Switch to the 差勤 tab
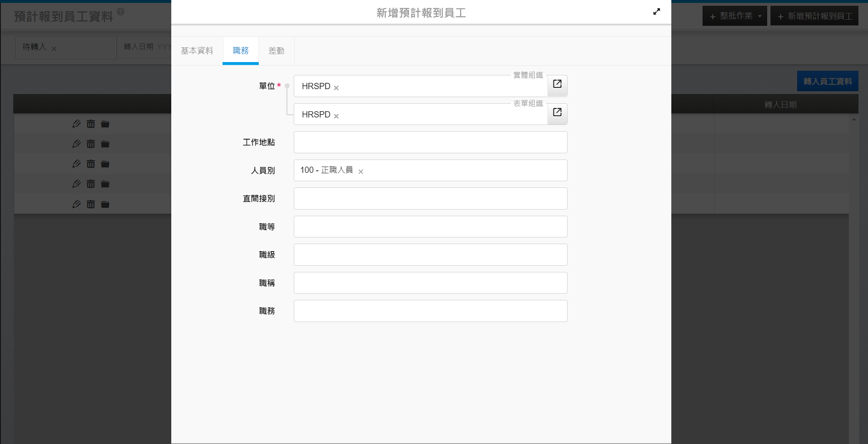Image resolution: width=868 pixels, height=444 pixels. [276, 51]
